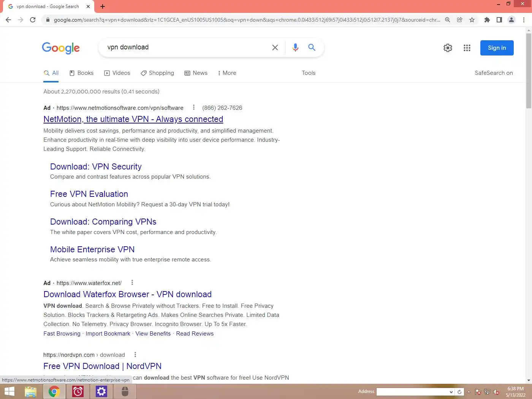Close the vpn download tab

pyautogui.click(x=88, y=6)
